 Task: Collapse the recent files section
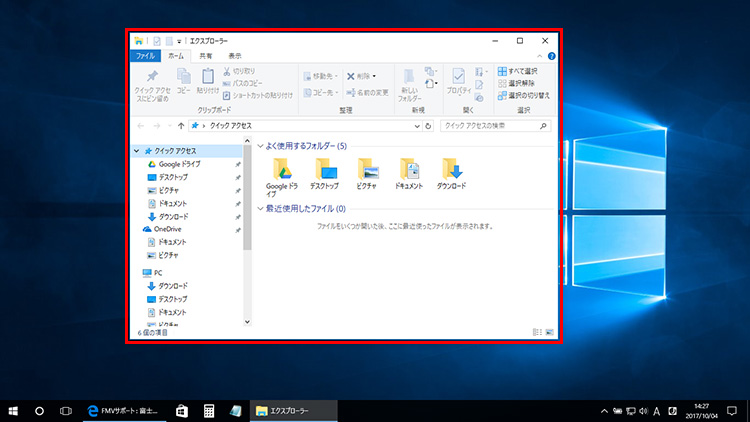click(x=262, y=209)
